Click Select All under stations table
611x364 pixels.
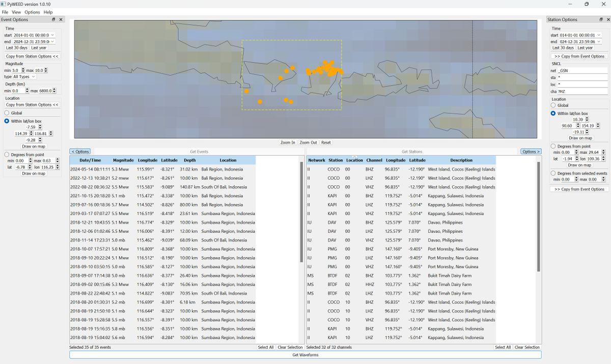click(503, 347)
